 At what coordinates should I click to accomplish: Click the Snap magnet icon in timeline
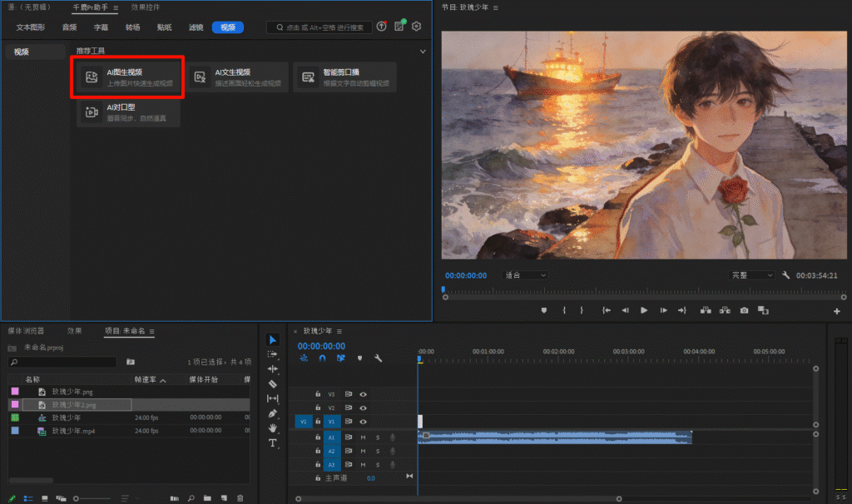click(322, 358)
